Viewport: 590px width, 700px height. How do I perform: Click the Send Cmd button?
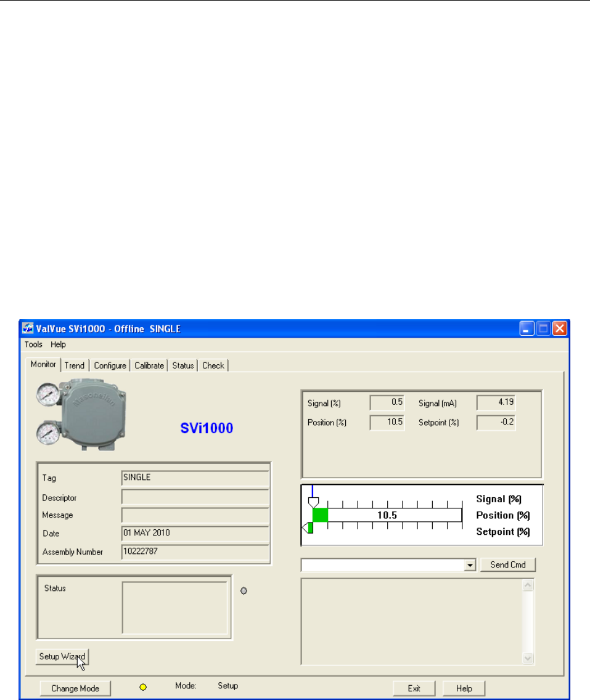point(508,564)
